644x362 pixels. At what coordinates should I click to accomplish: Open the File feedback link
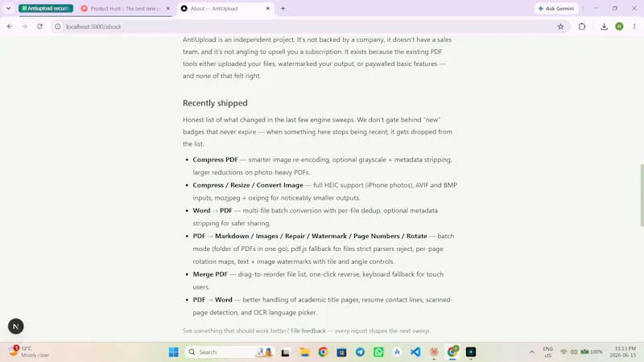pos(308,331)
